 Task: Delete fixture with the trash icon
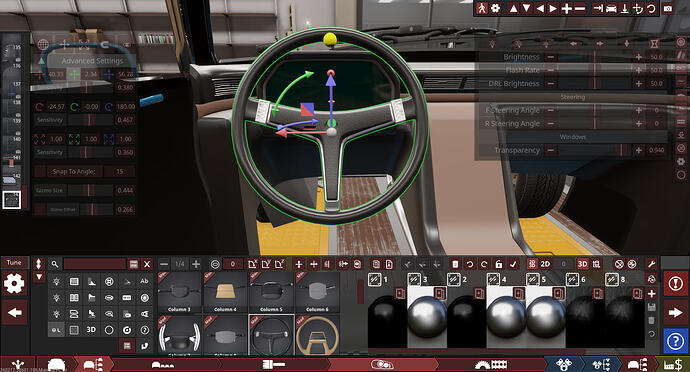[x=455, y=264]
